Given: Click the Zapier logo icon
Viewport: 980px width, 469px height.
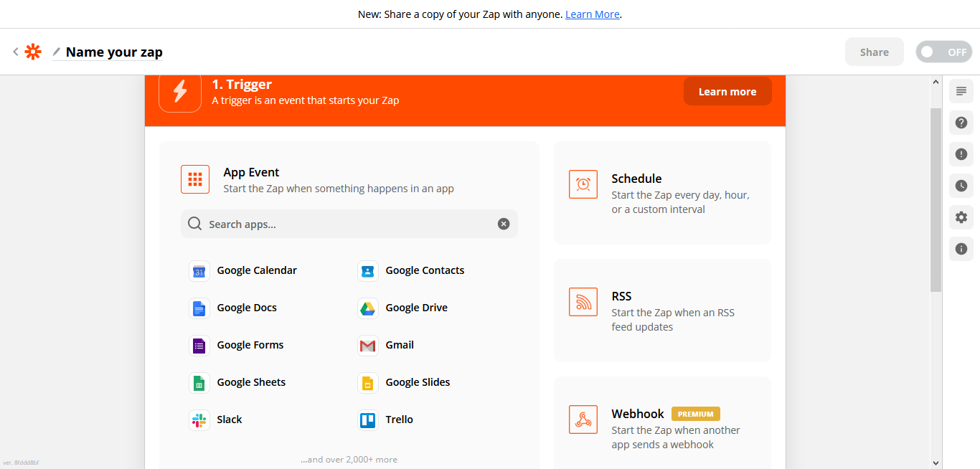Looking at the screenshot, I should tap(33, 52).
